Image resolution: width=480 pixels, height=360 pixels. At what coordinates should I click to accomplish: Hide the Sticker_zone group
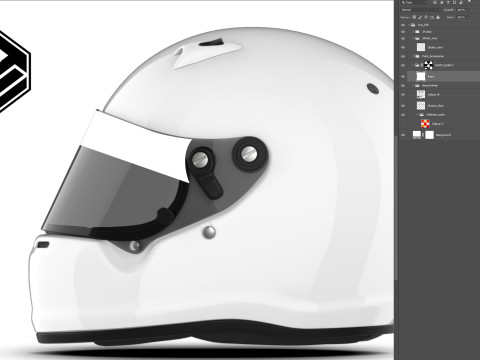point(403,38)
